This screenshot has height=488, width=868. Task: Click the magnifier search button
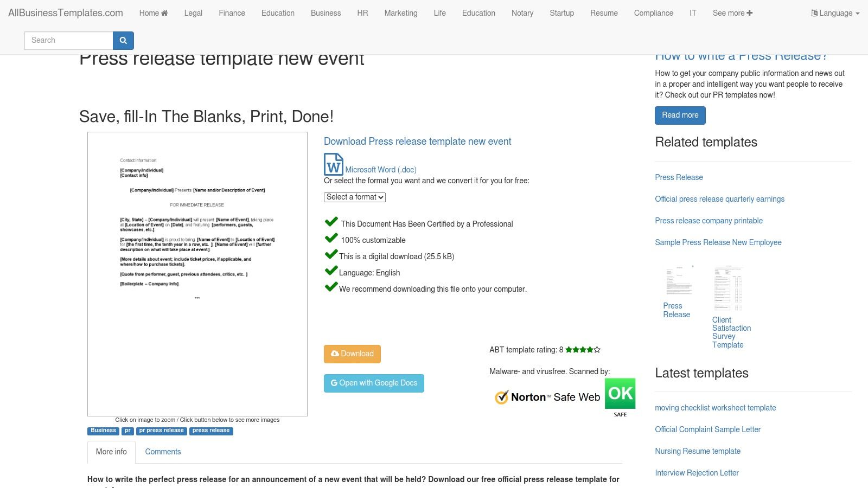pos(123,41)
